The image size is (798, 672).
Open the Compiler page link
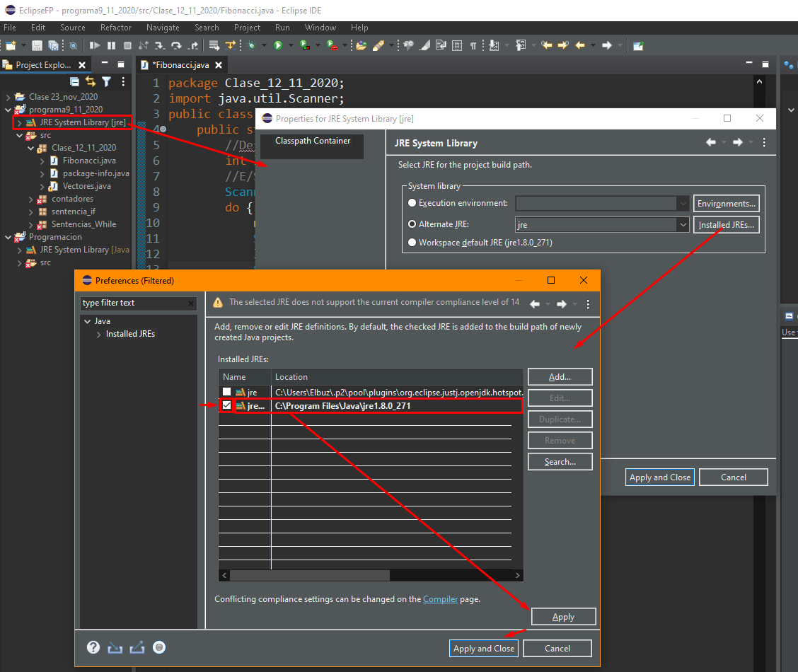440,599
